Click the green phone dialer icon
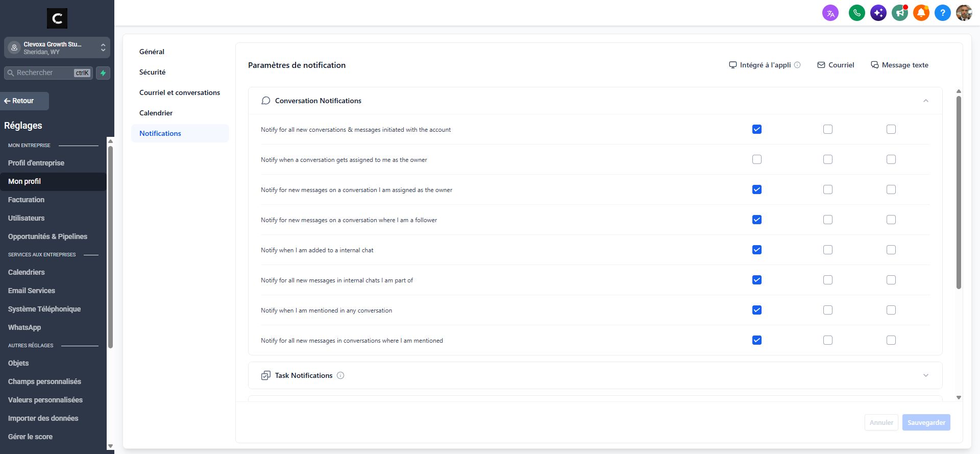Image resolution: width=980 pixels, height=454 pixels. tap(857, 13)
